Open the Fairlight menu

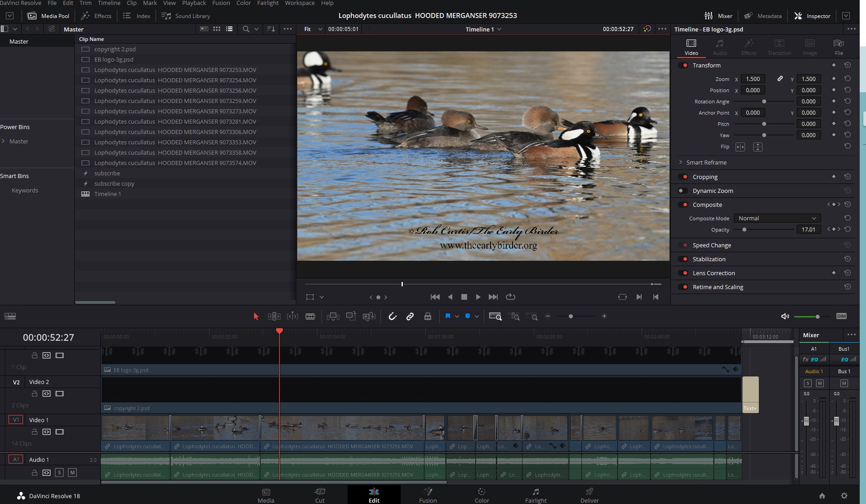[268, 3]
